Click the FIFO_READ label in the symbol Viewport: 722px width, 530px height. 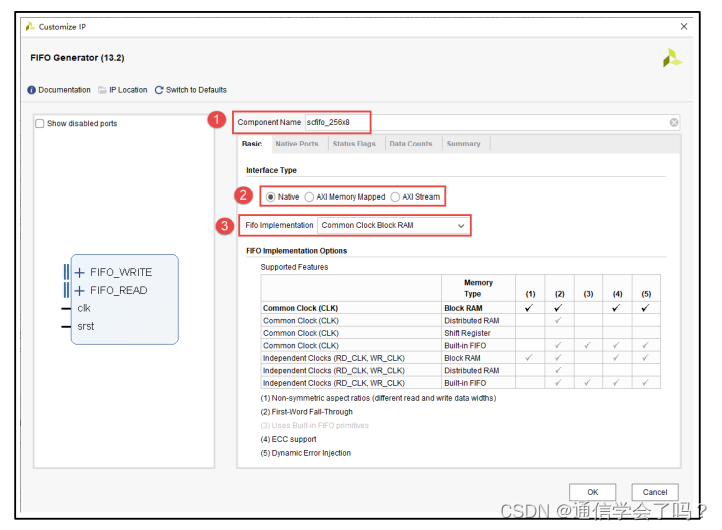point(119,291)
